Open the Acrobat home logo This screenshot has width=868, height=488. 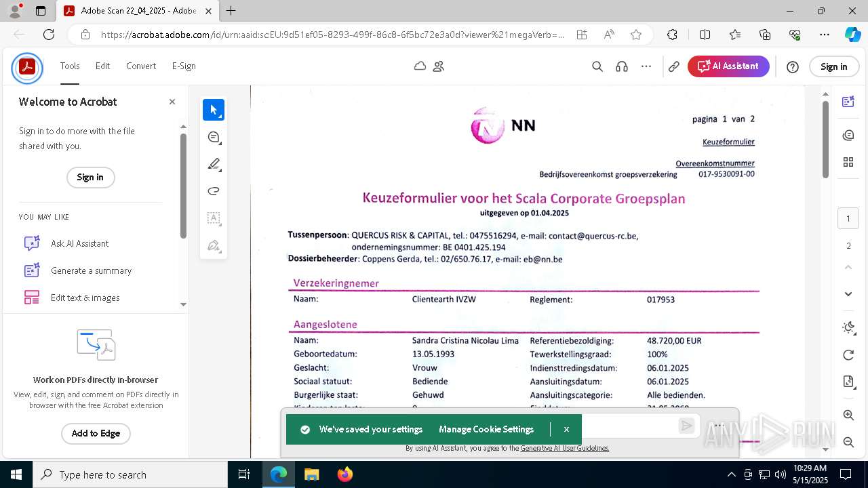coord(27,67)
